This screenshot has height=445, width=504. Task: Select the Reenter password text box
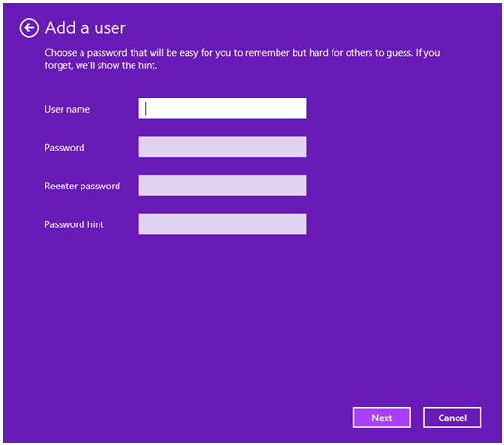click(x=223, y=186)
